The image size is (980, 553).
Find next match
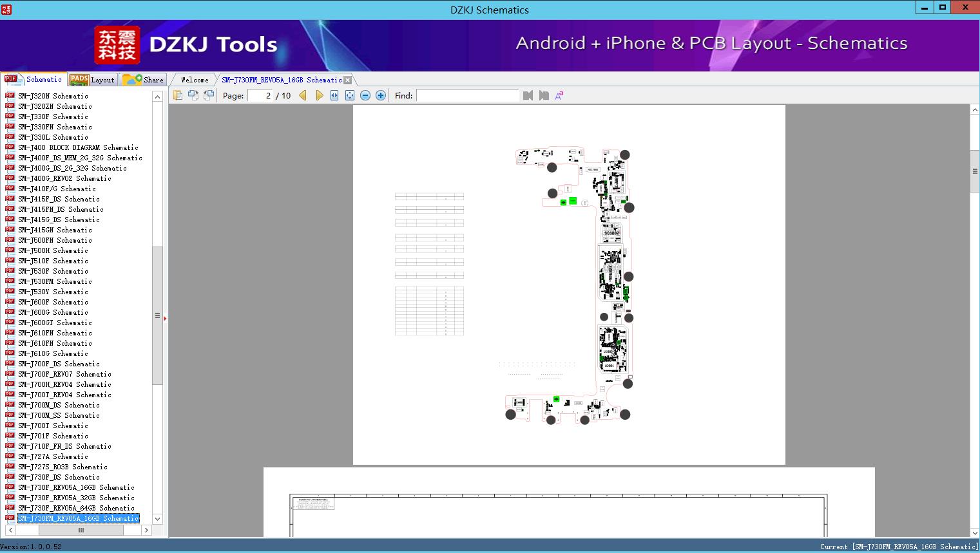click(x=544, y=95)
